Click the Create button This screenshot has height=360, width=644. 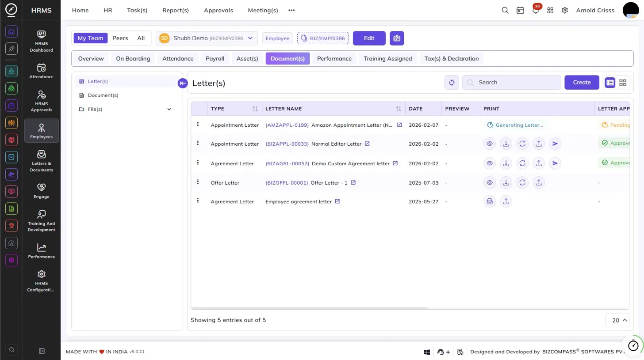pos(582,82)
